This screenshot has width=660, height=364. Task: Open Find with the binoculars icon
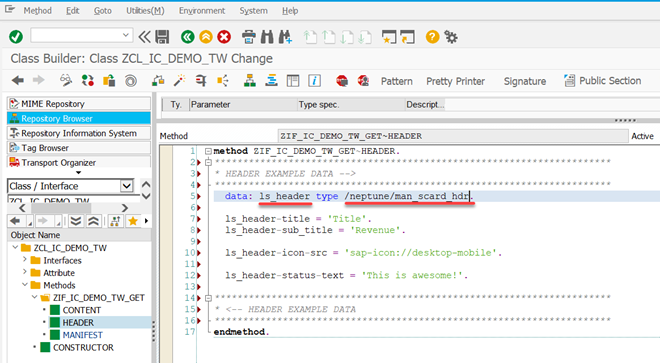[267, 37]
